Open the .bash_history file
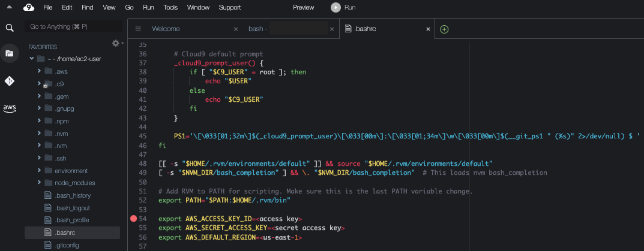Screen dimensions: 644x251 tap(72, 195)
